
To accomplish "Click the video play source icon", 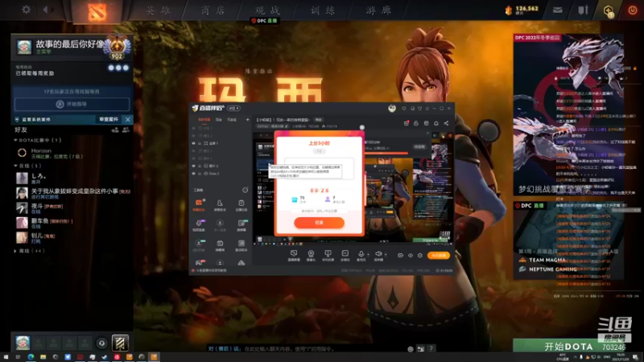I will (345, 255).
